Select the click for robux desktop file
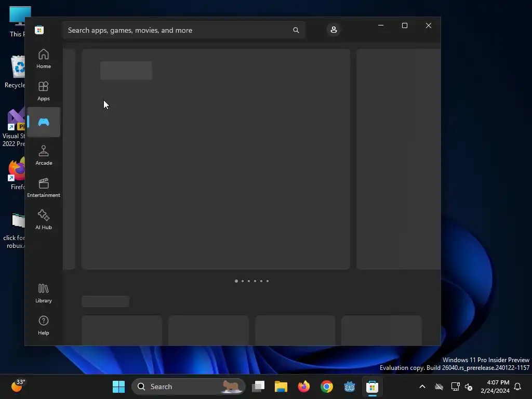Viewport: 532px width, 399px height. [14, 231]
